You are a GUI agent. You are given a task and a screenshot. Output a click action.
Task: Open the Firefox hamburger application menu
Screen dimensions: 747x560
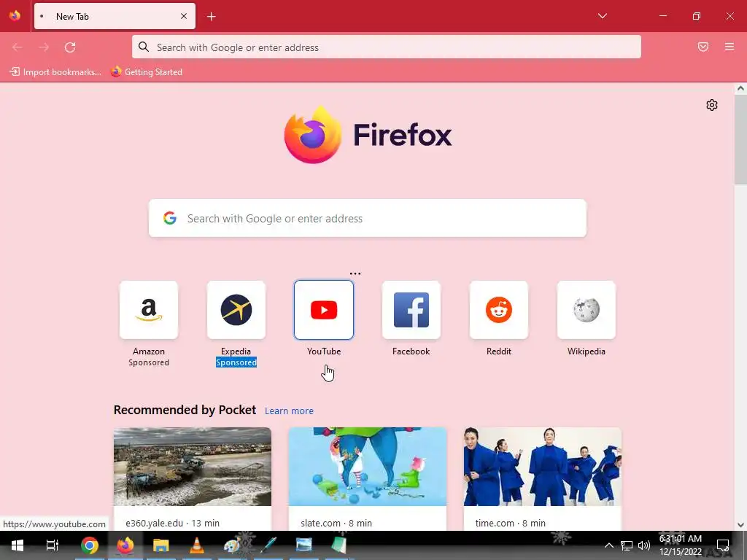pyautogui.click(x=729, y=47)
